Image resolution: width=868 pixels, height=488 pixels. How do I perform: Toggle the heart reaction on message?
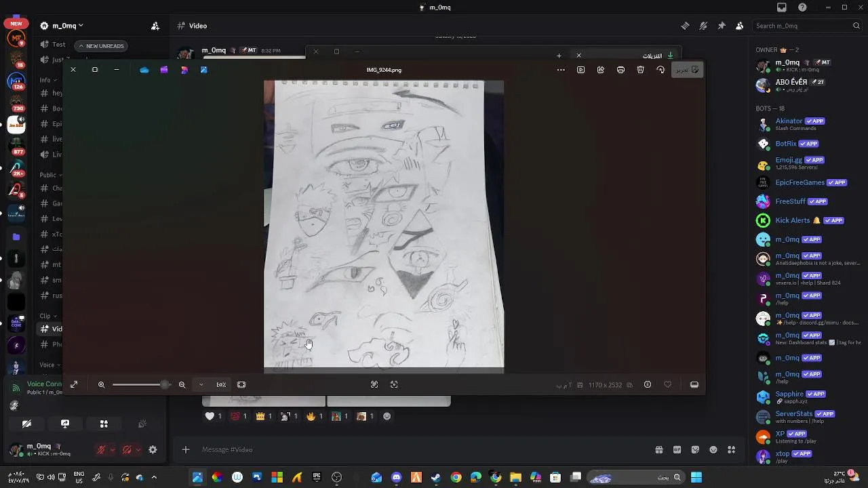click(x=214, y=416)
